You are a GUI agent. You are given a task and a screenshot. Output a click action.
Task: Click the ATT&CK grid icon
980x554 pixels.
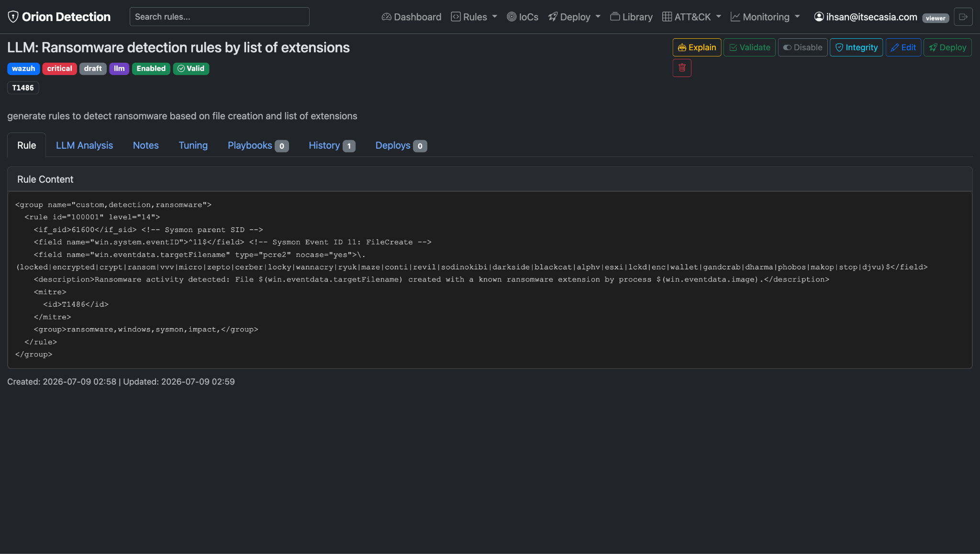tap(667, 17)
